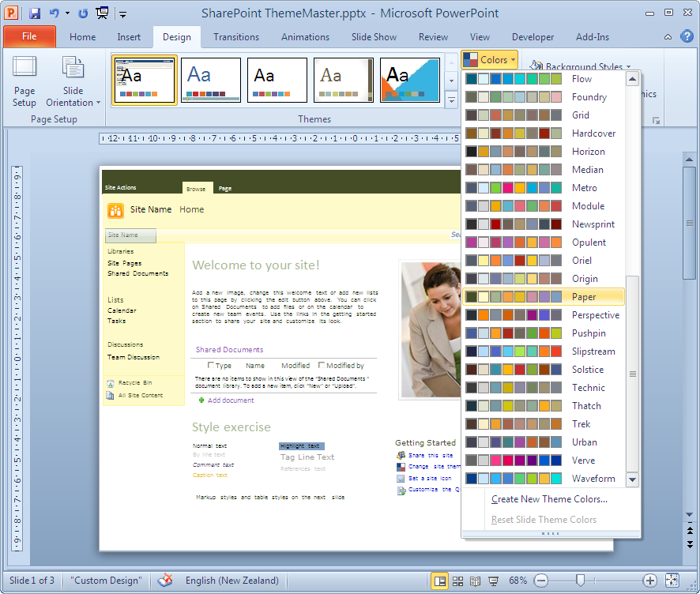Switch to the Transitions ribbon tab

pos(236,37)
